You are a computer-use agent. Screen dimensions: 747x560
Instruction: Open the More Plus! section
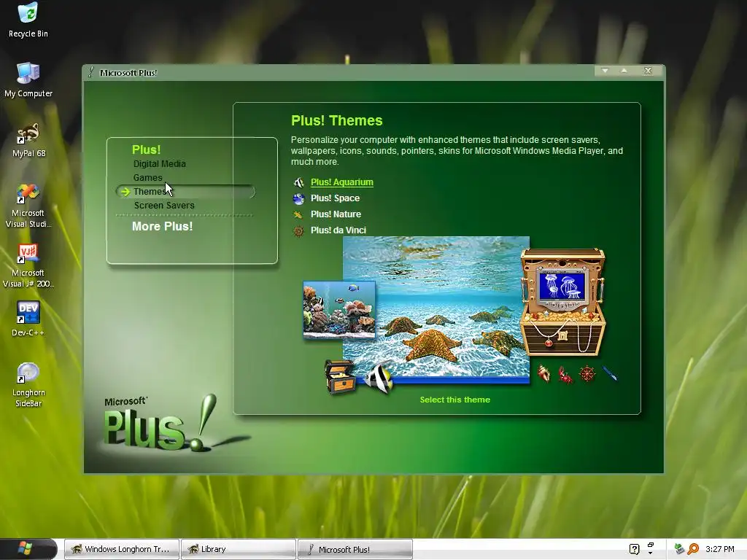point(162,226)
